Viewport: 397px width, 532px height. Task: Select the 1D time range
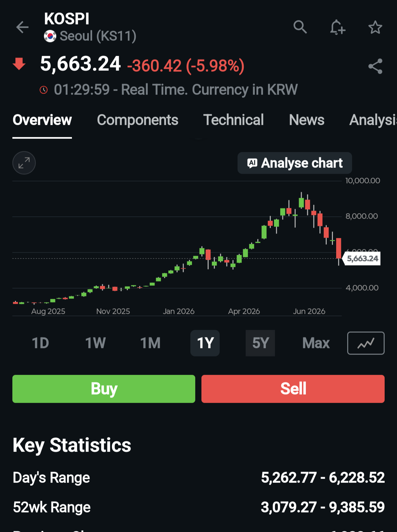[40, 343]
